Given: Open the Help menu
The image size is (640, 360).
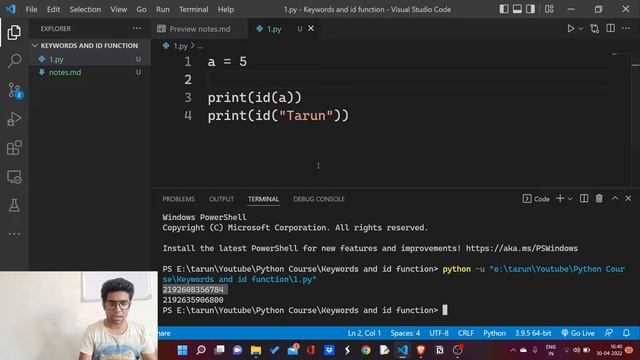Looking at the screenshot, I should pyautogui.click(x=226, y=9).
